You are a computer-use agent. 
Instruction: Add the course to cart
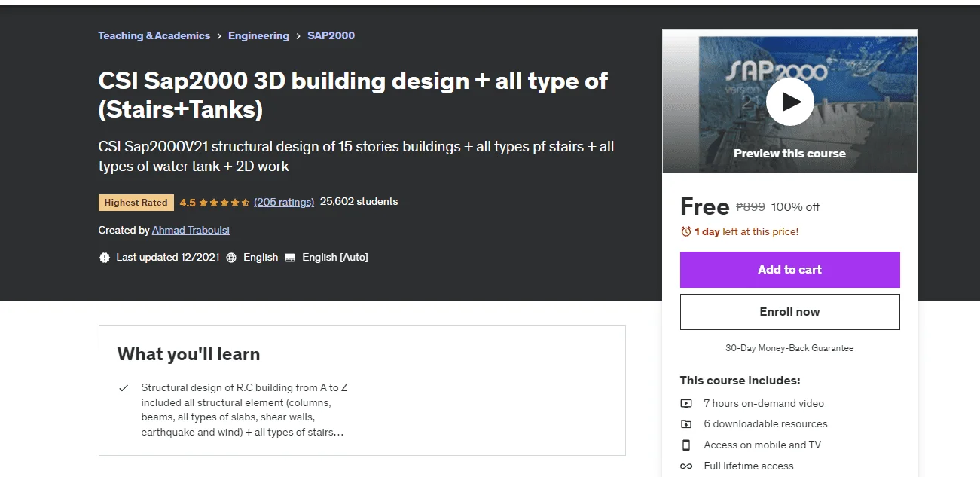pos(789,270)
